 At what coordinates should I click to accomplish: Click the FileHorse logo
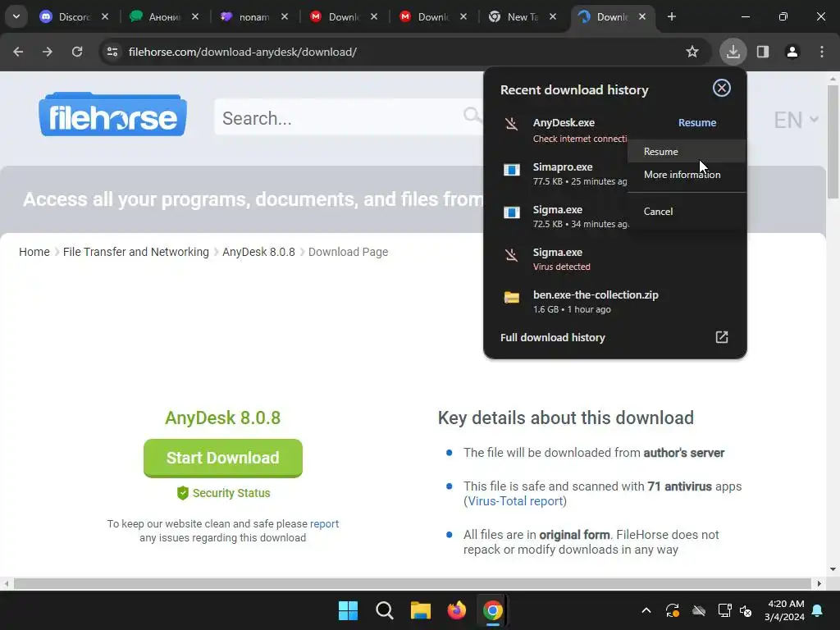(112, 115)
